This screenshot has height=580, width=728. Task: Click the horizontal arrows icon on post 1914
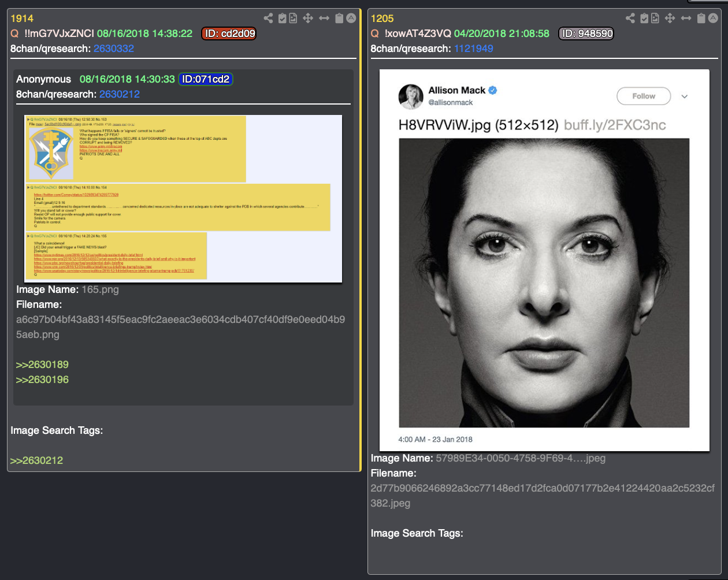(324, 18)
